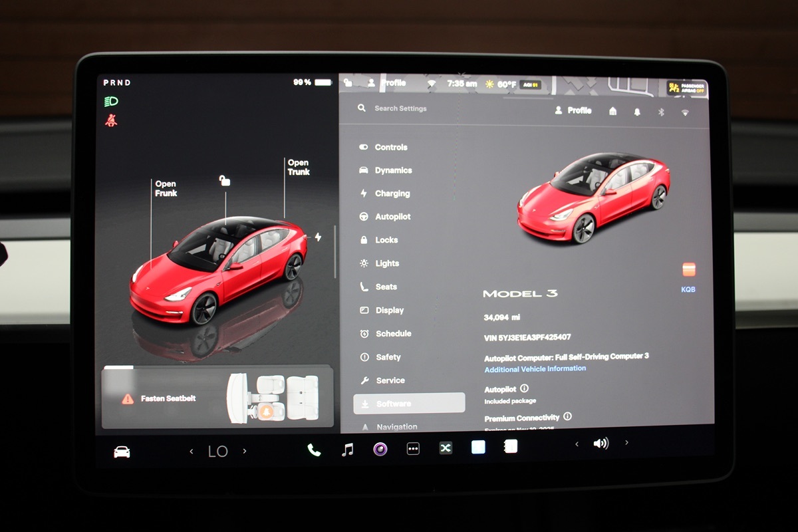Tap the car controls icon
The image size is (798, 532).
coord(122,452)
